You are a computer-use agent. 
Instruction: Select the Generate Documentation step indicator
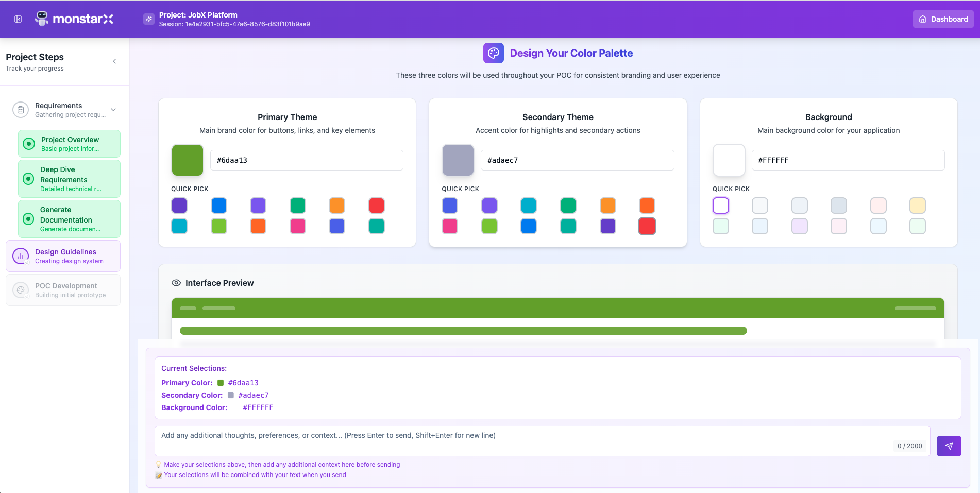click(29, 219)
